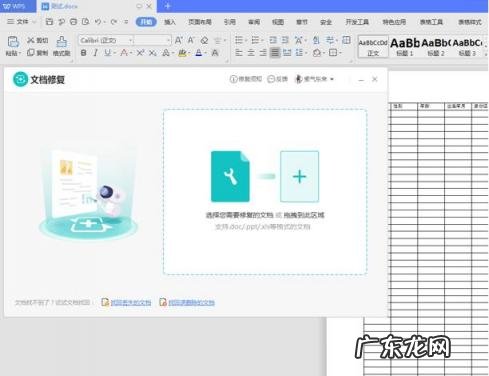
Task: Apply the 正文 style thumbnail
Action: click(x=373, y=46)
